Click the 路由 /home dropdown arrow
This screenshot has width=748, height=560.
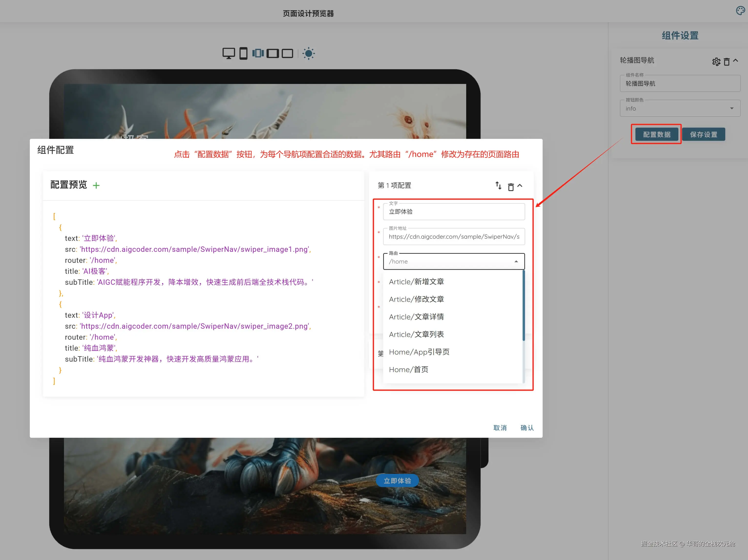coord(516,262)
